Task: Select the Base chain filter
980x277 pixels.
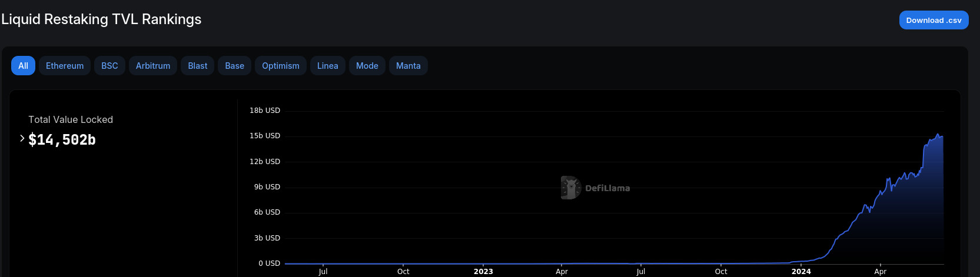Action: [234, 66]
